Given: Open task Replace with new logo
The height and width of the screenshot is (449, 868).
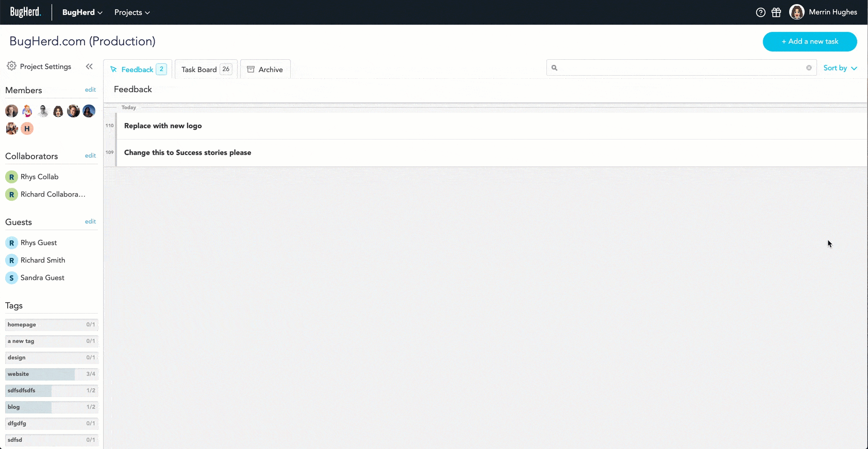Looking at the screenshot, I should (x=163, y=126).
